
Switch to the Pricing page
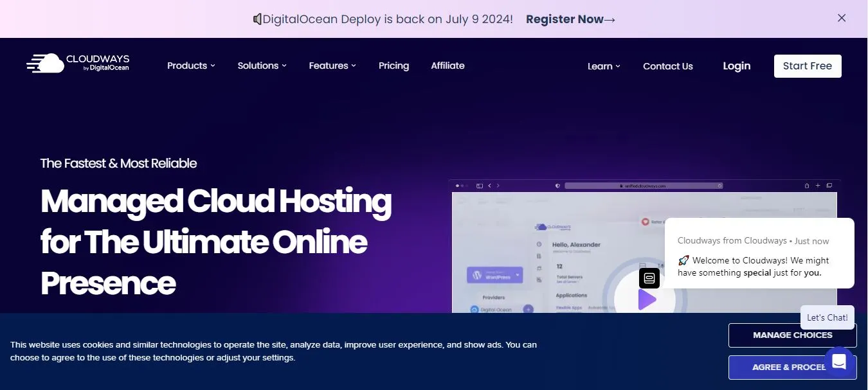(393, 66)
